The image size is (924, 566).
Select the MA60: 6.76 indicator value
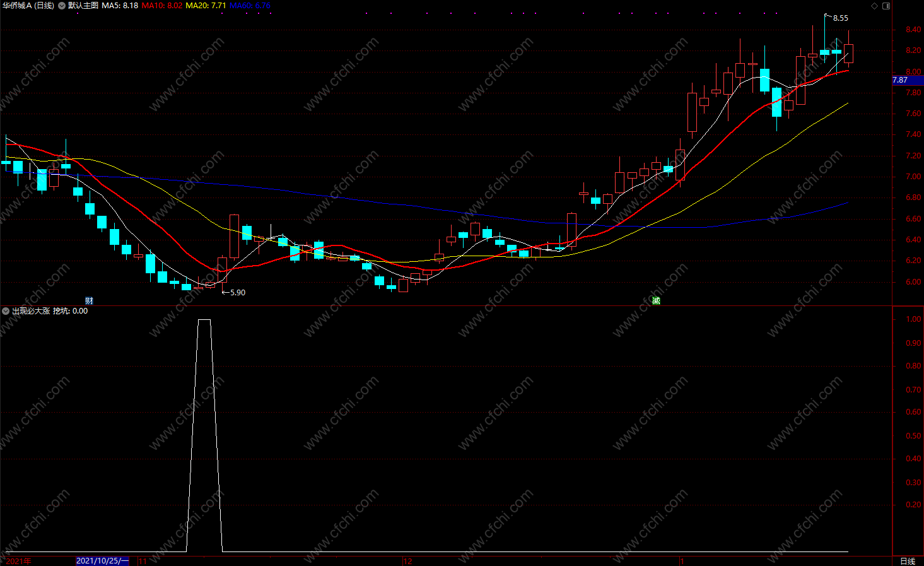pos(250,6)
